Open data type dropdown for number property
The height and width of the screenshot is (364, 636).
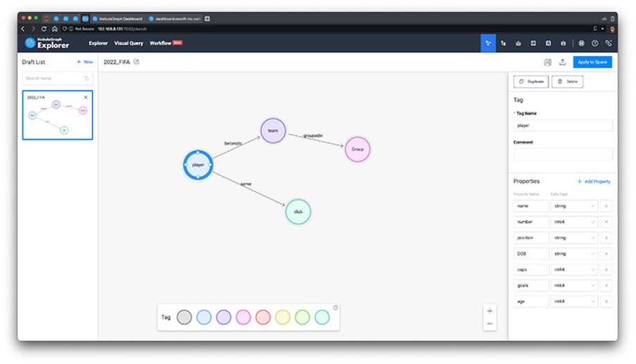point(574,222)
